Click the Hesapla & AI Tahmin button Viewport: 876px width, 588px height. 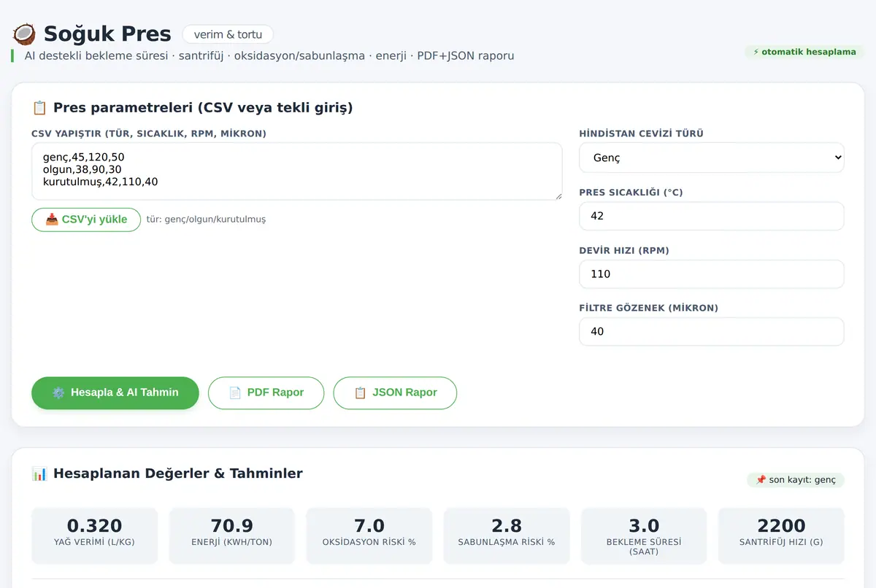tap(115, 393)
